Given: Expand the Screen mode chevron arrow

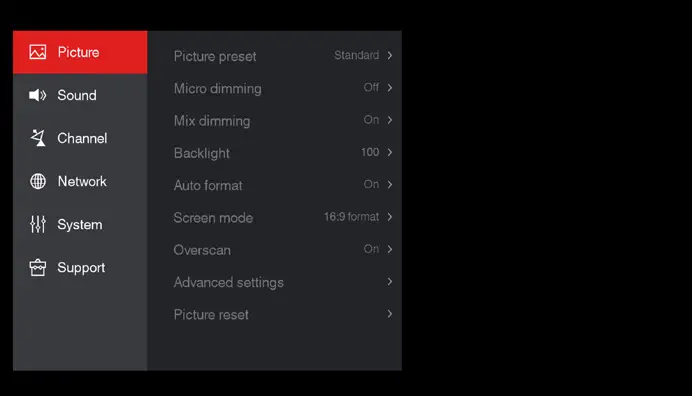Looking at the screenshot, I should click(x=390, y=217).
